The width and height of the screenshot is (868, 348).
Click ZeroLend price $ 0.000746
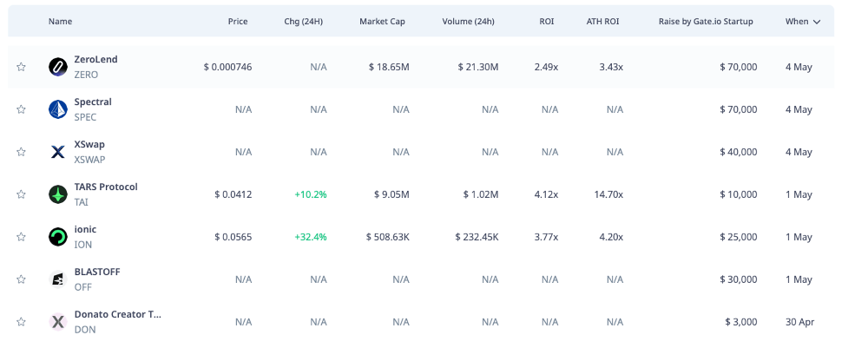[227, 67]
